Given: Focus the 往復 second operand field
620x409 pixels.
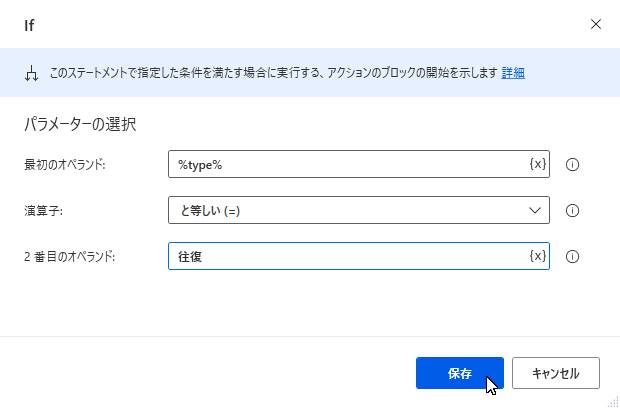Looking at the screenshot, I should click(x=348, y=256).
